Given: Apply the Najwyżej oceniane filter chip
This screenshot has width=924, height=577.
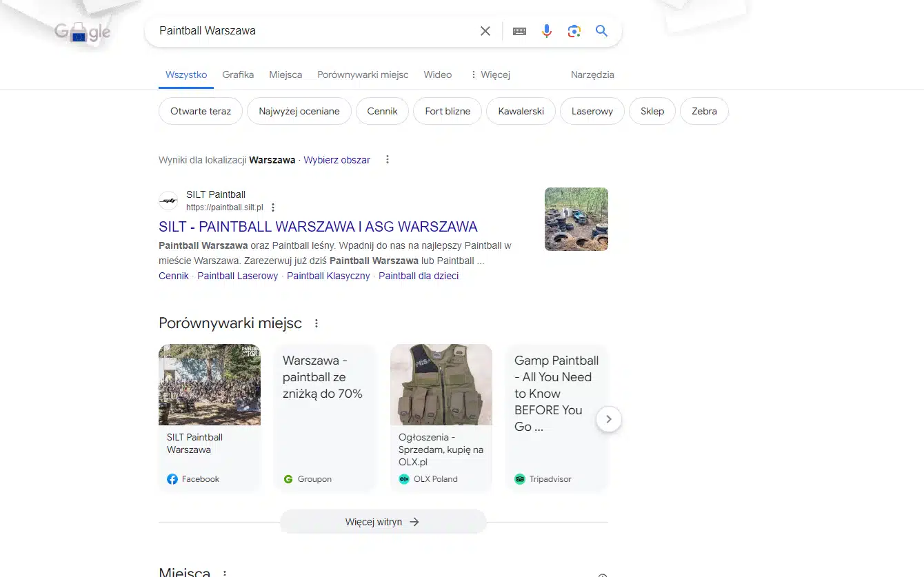Looking at the screenshot, I should (x=299, y=111).
